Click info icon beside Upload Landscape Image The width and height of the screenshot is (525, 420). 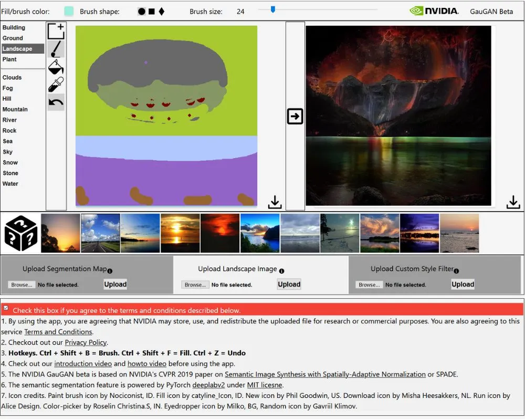tap(281, 271)
